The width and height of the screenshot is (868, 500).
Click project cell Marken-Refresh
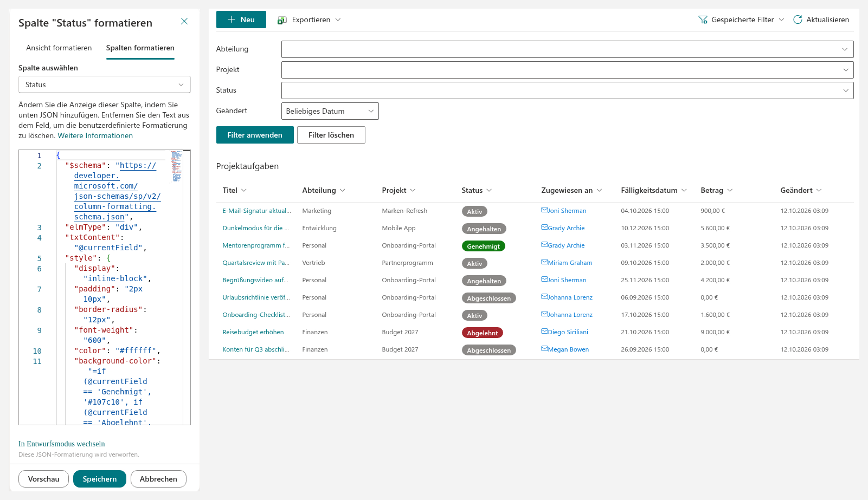pyautogui.click(x=404, y=211)
